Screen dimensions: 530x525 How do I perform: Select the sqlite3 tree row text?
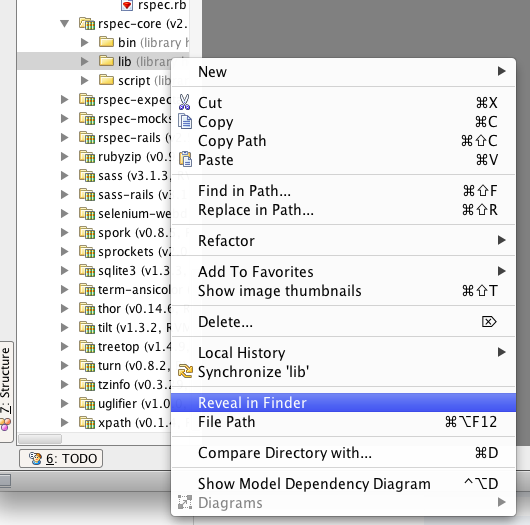tap(134, 270)
